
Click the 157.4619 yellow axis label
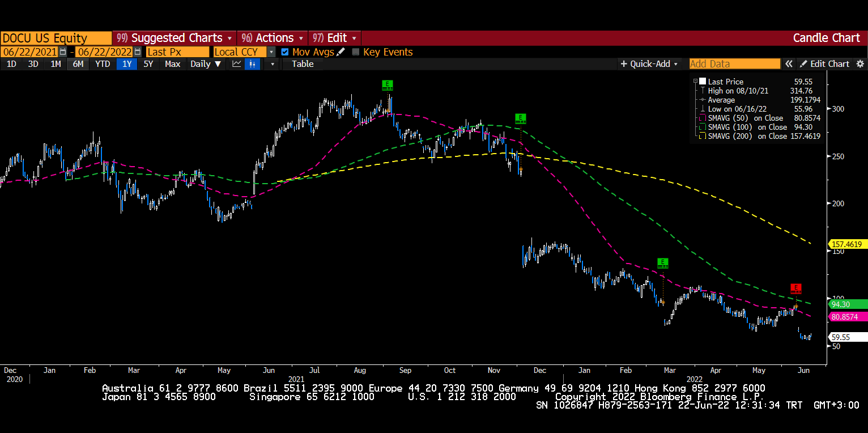tap(848, 244)
